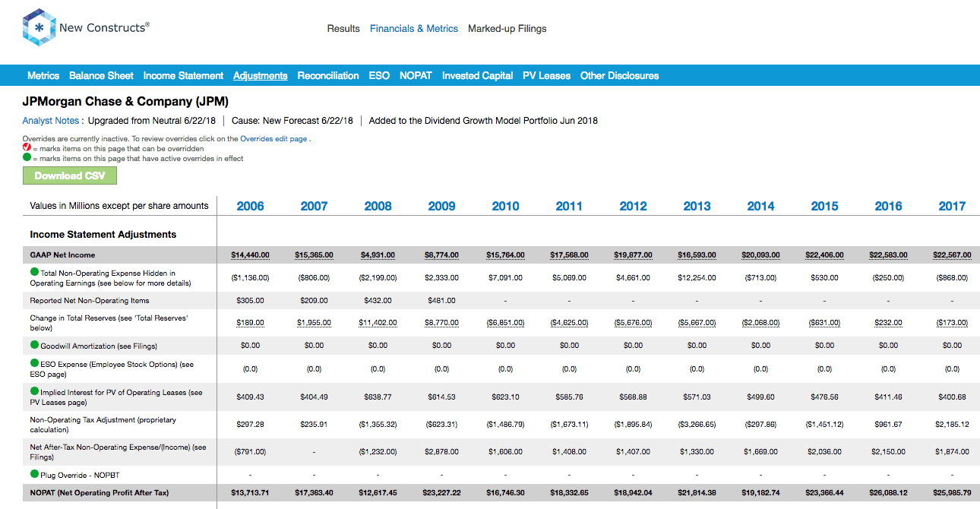Select NOPAT total value $25,985.79

(x=953, y=493)
